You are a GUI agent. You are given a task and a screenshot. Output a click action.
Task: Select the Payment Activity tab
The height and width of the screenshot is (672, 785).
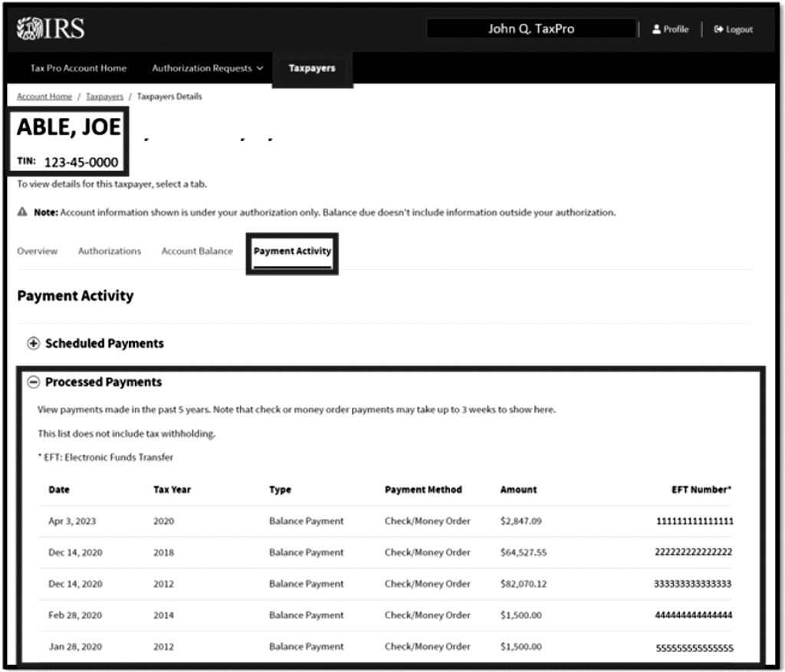pos(292,251)
